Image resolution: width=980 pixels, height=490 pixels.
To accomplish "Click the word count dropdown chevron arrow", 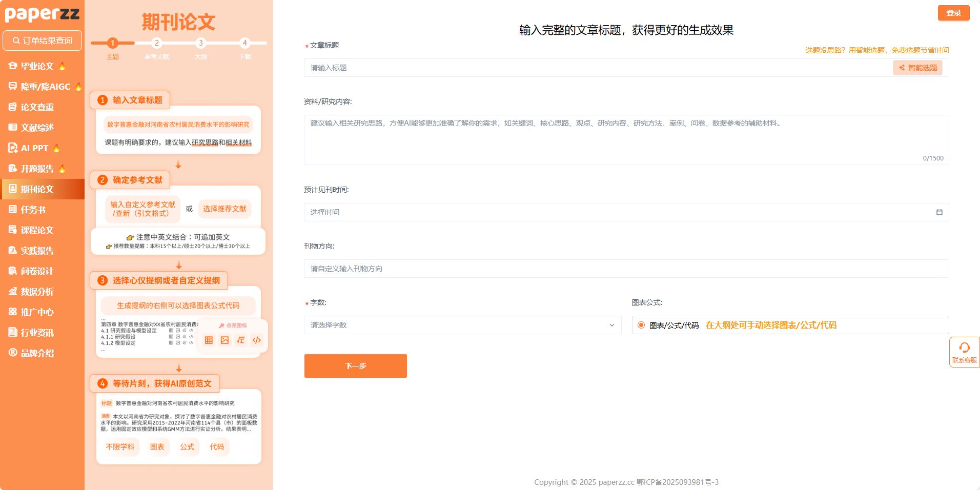I will click(x=611, y=325).
